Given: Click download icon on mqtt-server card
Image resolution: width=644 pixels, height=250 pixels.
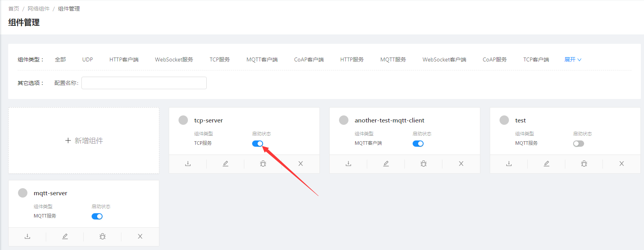Looking at the screenshot, I should tap(27, 236).
